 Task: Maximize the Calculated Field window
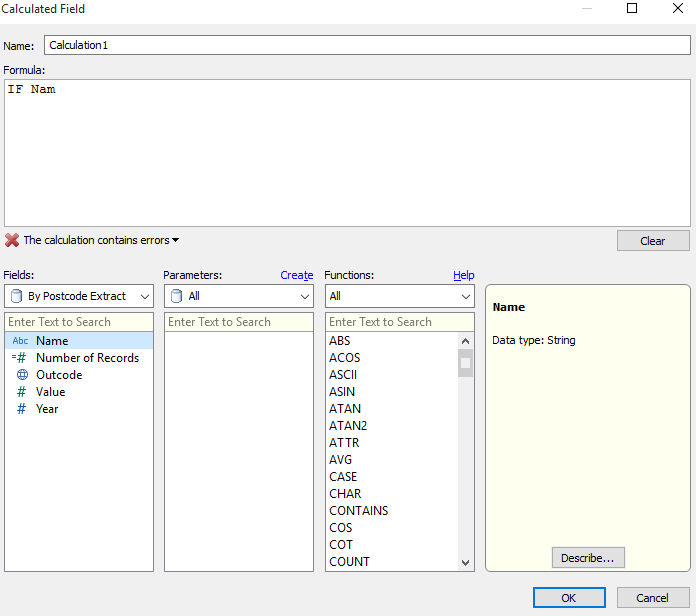pos(632,9)
